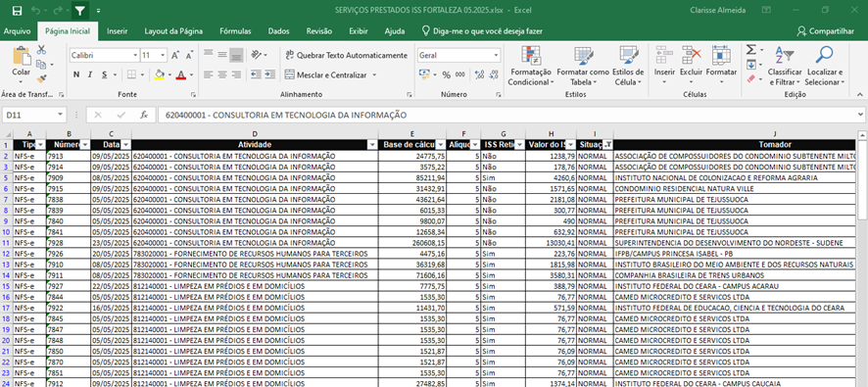Increase font size with the larger A icon
Viewport: 868px width, 387px height.
coord(175,56)
